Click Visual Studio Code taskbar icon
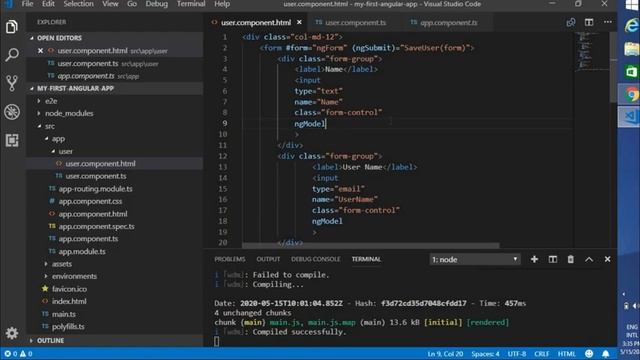Viewport: 640px width, 360px height. 630,117
